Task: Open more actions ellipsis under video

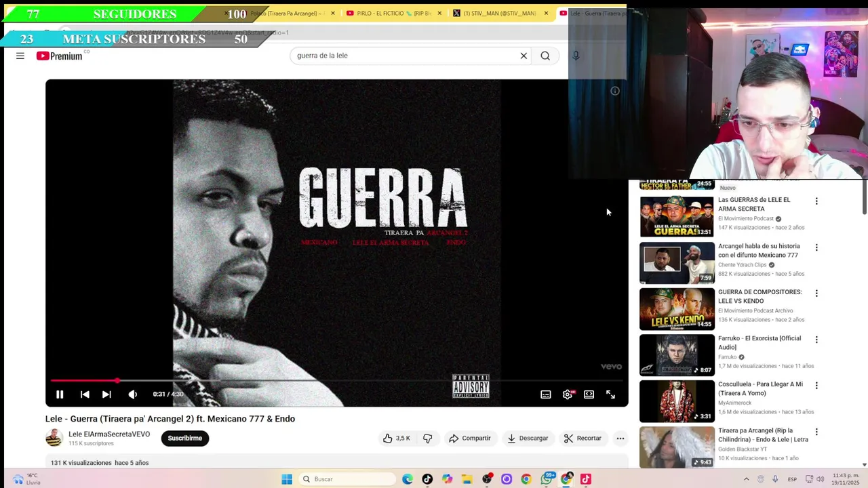Action: coord(620,438)
